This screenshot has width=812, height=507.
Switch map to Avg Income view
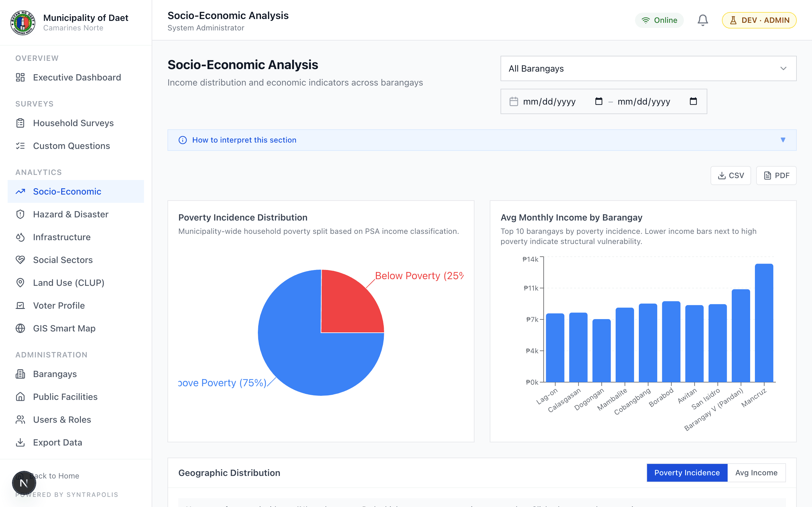(756, 473)
